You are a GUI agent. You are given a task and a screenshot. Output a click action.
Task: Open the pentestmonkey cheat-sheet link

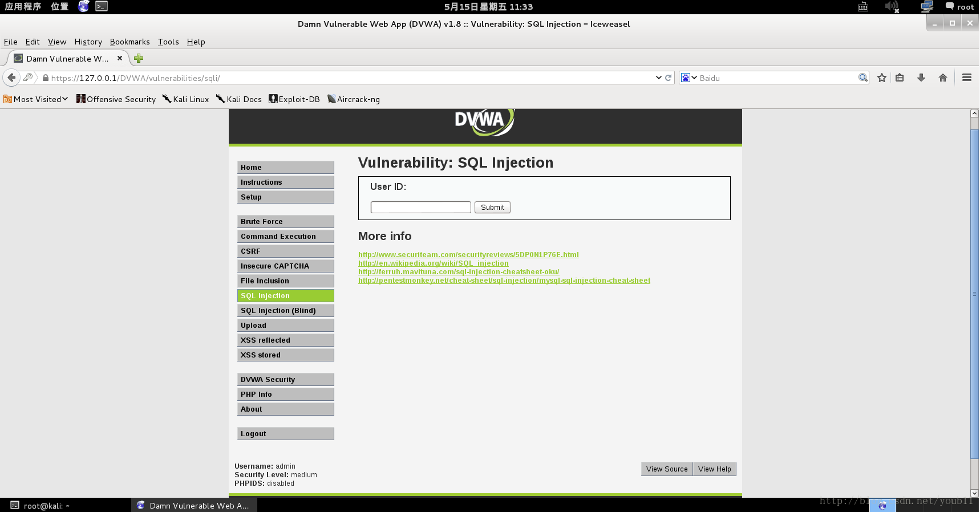(504, 281)
